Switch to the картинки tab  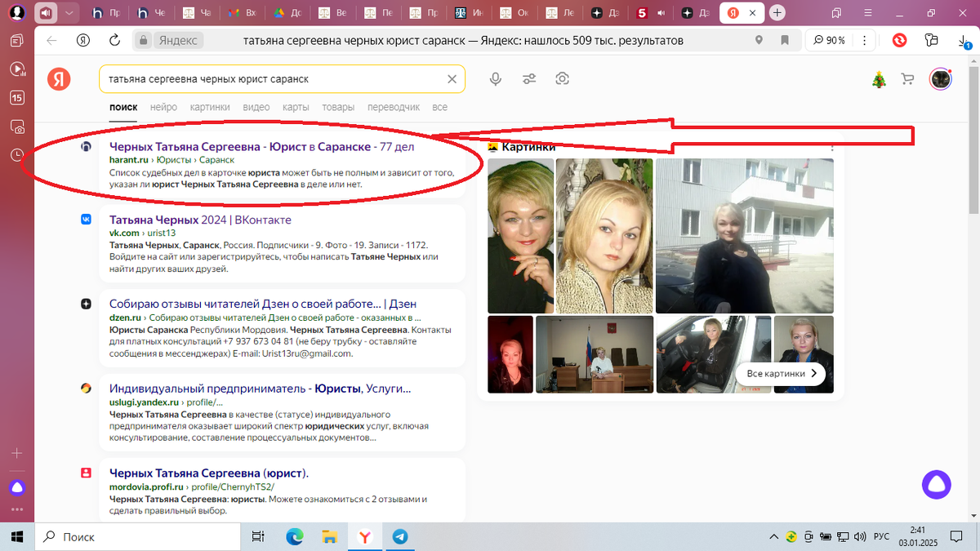tap(210, 107)
